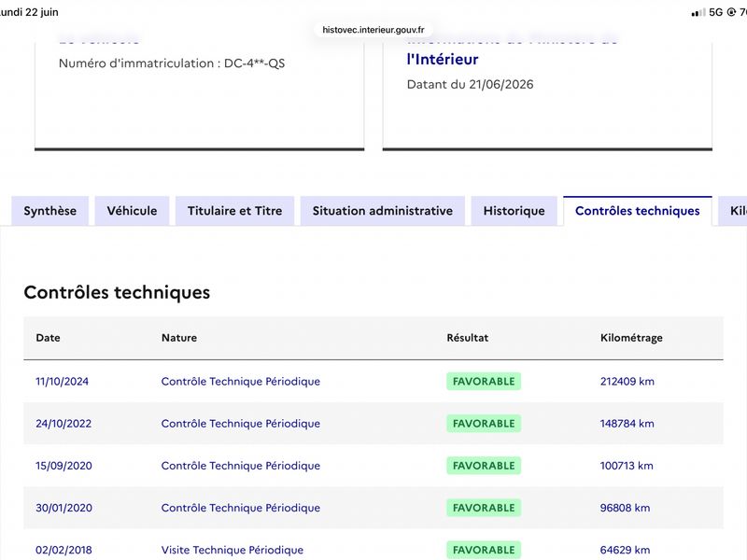Click FAVORABLE badge in 11/10/2024 row
The height and width of the screenshot is (560, 747).
point(484,382)
